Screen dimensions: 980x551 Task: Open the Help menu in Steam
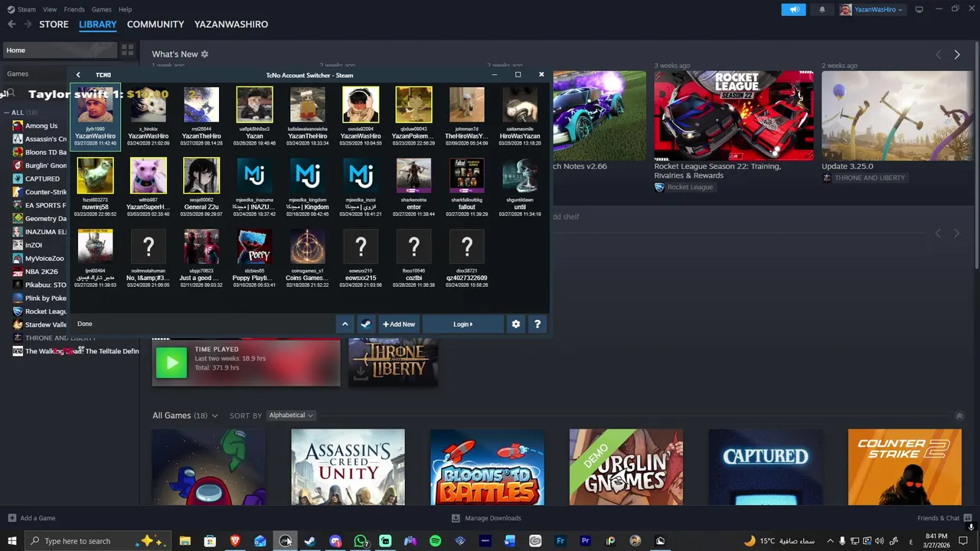126,9
